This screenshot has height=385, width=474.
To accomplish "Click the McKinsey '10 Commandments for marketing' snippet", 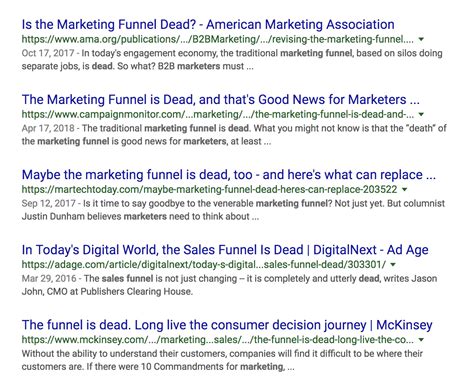I will [222, 360].
